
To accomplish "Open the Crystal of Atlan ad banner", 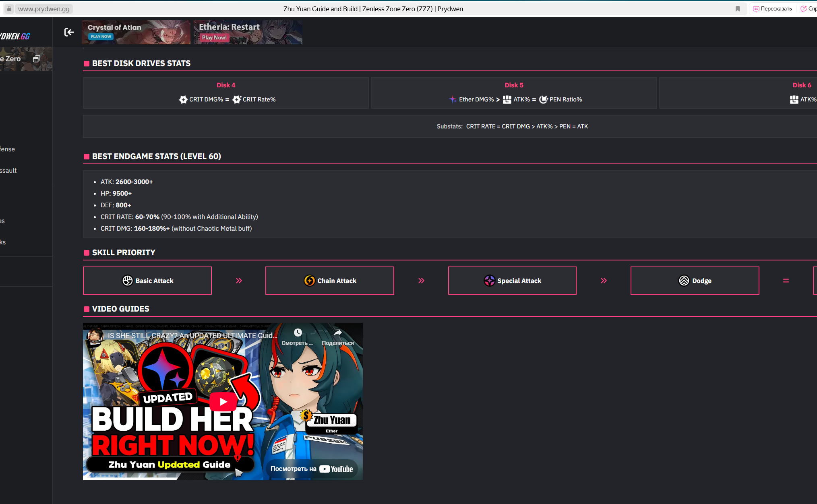I will [136, 32].
